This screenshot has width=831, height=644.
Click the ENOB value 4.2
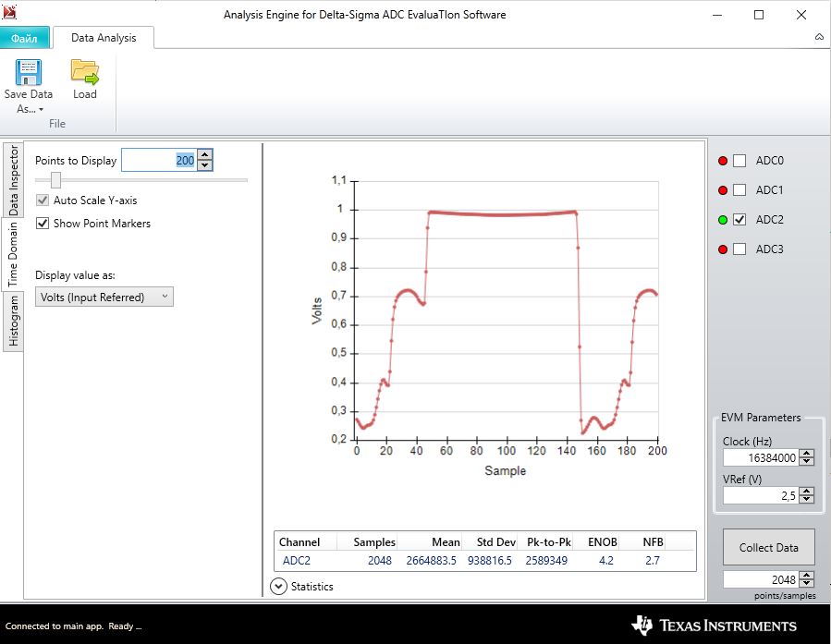[605, 560]
